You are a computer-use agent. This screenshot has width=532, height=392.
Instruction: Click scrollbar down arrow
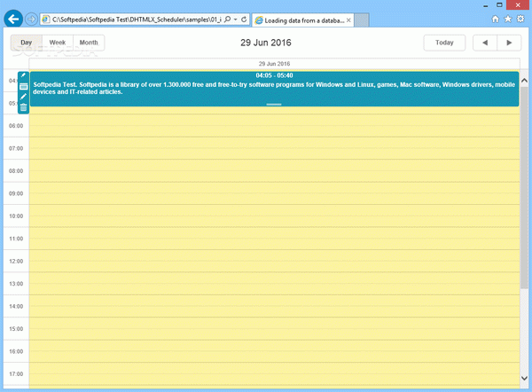[x=524, y=378]
